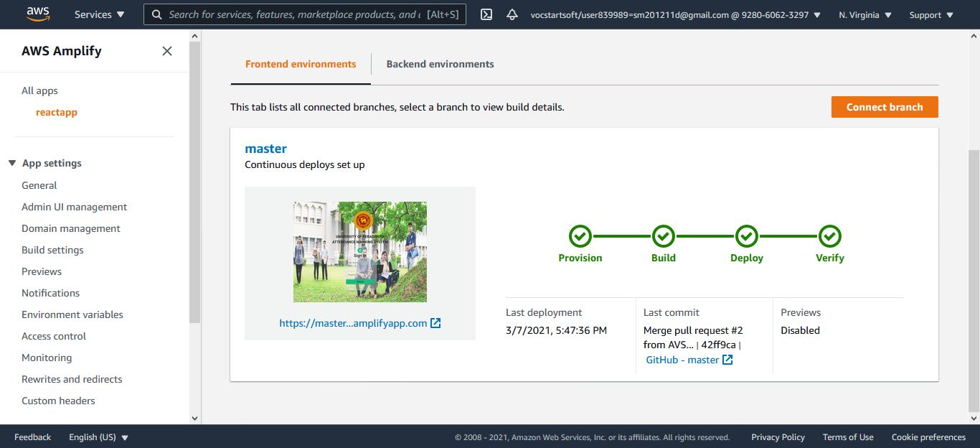Click the Previews Disabled status text
This screenshot has height=448, width=980.
coord(800,330)
